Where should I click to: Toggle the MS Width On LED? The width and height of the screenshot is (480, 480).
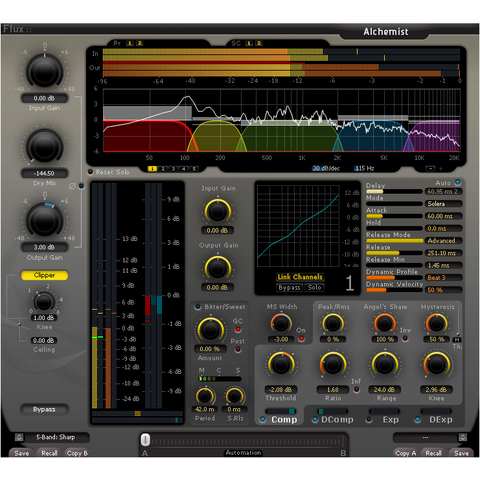click(301, 339)
